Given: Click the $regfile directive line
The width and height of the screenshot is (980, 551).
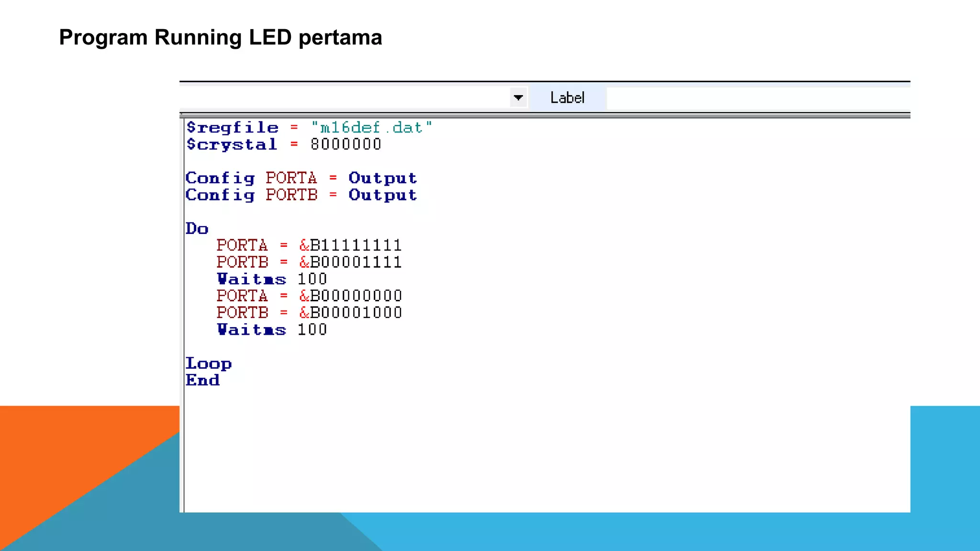Looking at the screenshot, I should (x=309, y=128).
